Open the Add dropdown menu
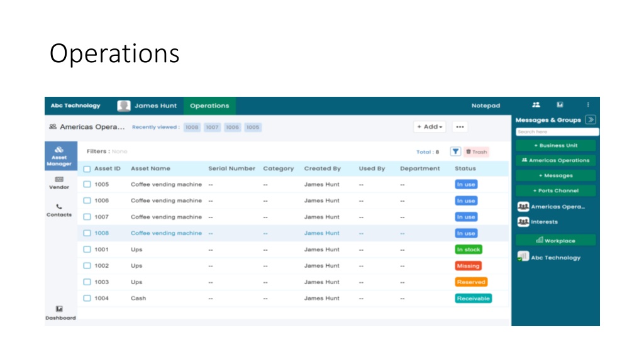 (x=430, y=127)
